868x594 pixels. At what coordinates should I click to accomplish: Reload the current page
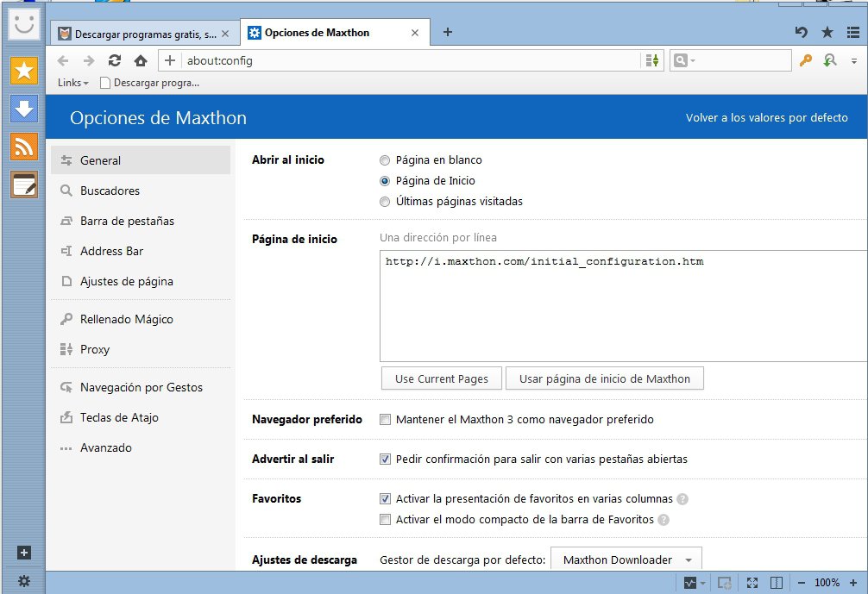(x=114, y=60)
